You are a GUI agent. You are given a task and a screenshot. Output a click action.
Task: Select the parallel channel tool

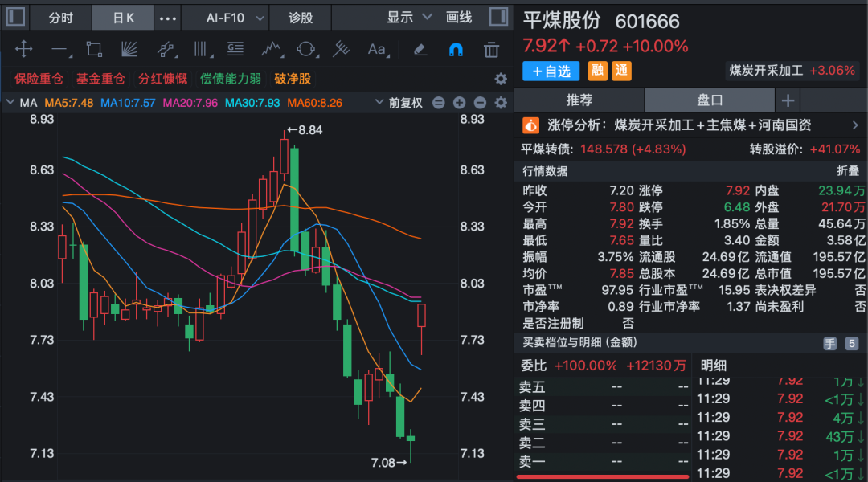coord(166,49)
